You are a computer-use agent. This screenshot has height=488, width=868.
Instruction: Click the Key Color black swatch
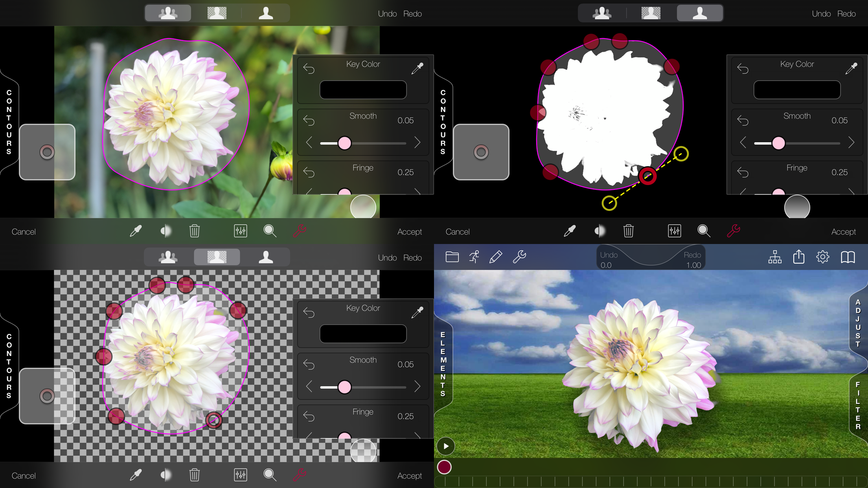point(363,89)
